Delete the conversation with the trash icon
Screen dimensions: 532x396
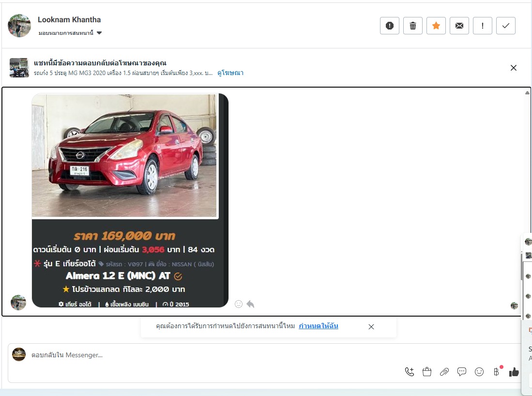tap(413, 26)
